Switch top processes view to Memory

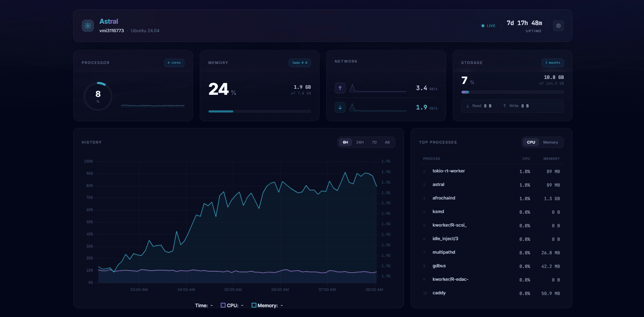[x=550, y=142]
